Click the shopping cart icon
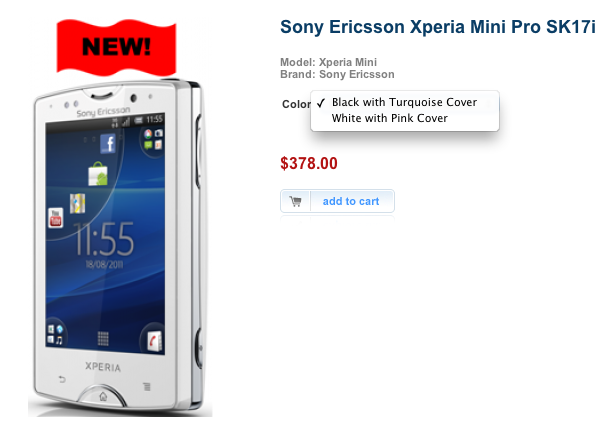609x431 pixels. coord(295,201)
